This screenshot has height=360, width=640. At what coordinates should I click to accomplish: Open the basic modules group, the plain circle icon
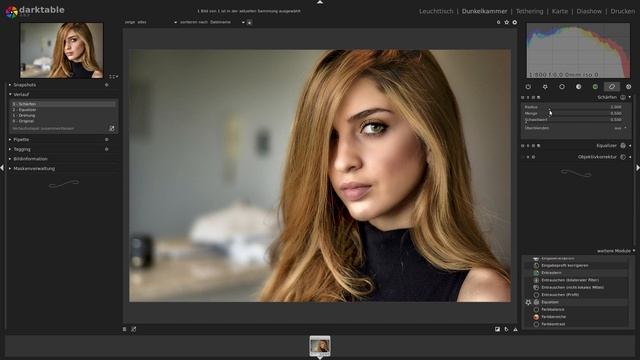pyautogui.click(x=562, y=87)
